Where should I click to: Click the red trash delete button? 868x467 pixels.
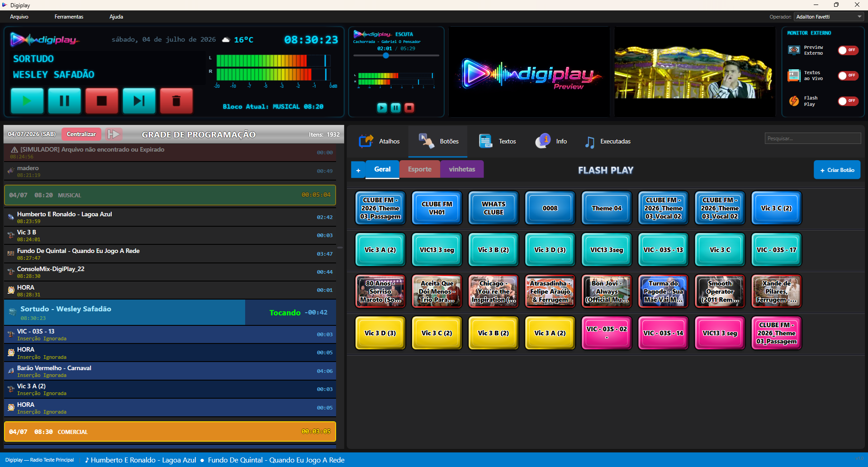point(176,100)
